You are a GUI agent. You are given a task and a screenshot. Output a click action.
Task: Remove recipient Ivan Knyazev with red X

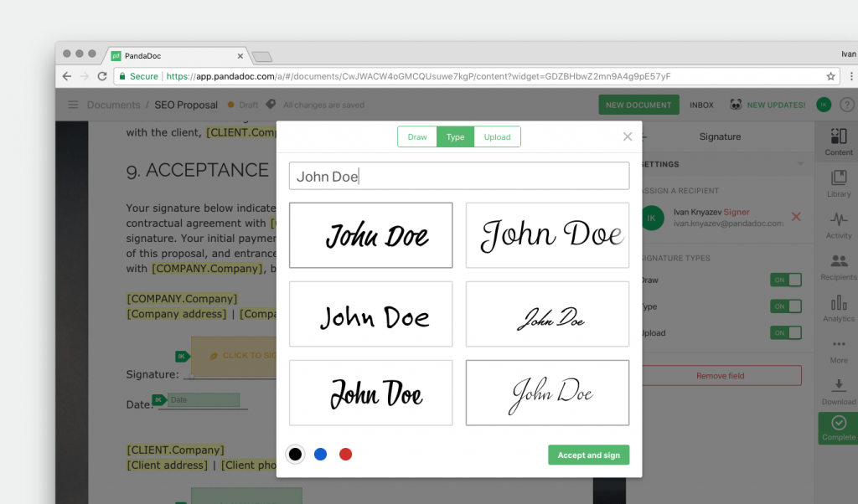(x=796, y=217)
